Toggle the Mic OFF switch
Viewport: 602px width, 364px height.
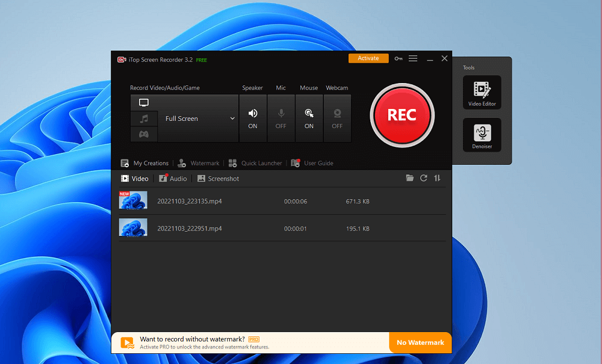click(281, 119)
